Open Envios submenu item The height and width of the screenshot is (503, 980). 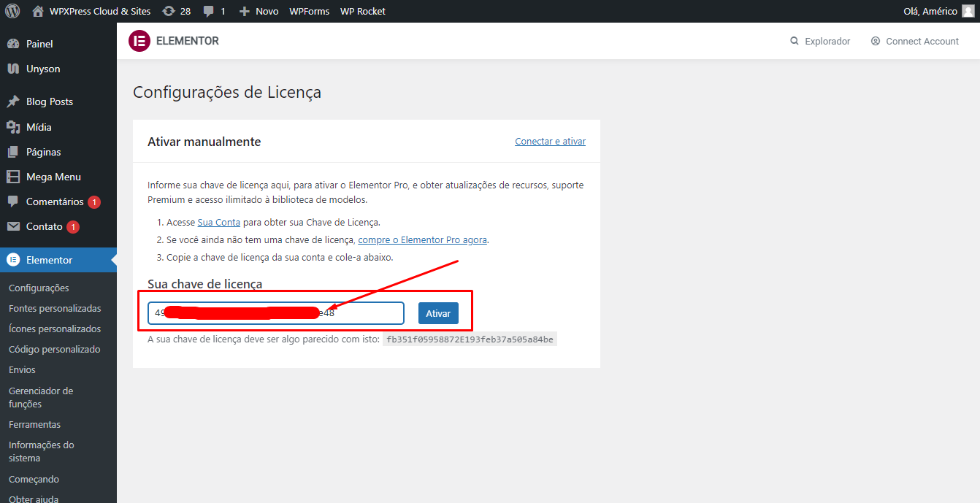point(22,369)
